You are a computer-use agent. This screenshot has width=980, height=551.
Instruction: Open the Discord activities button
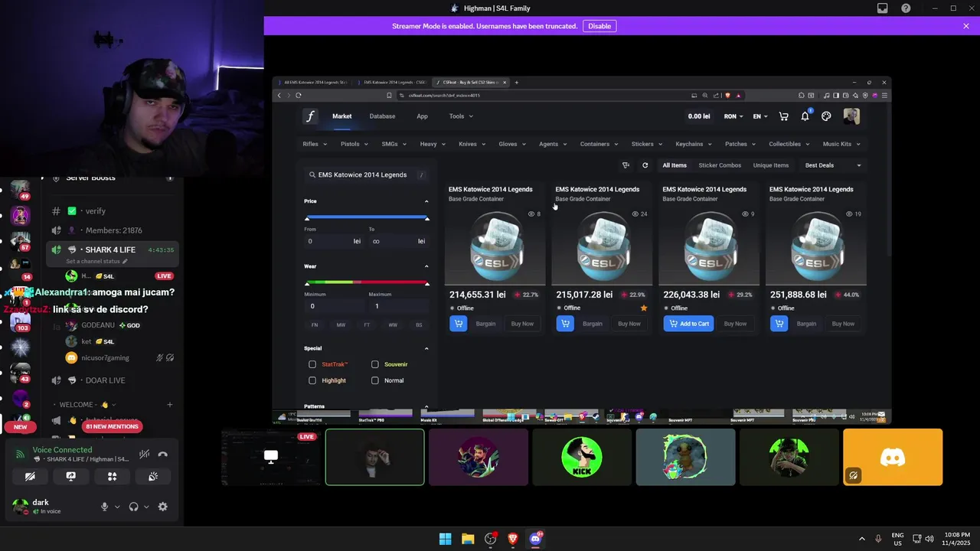(112, 476)
